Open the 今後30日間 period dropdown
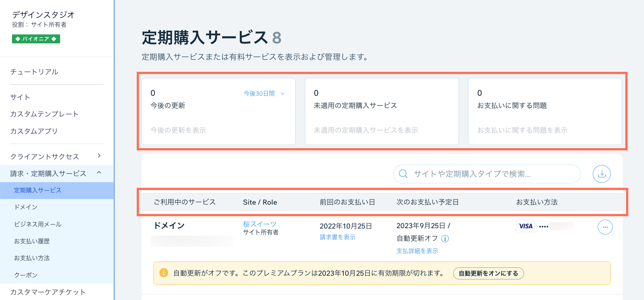Screen dimensions: 644x300 264,94
